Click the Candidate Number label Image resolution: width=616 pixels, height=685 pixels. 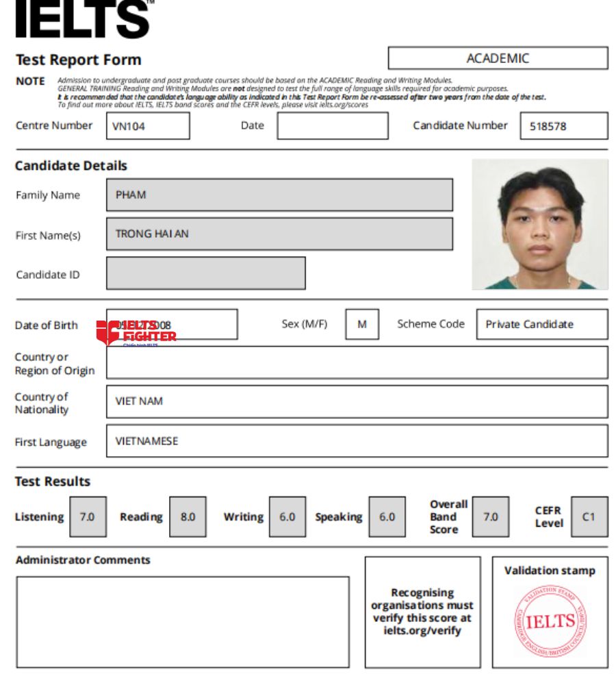tap(460, 125)
